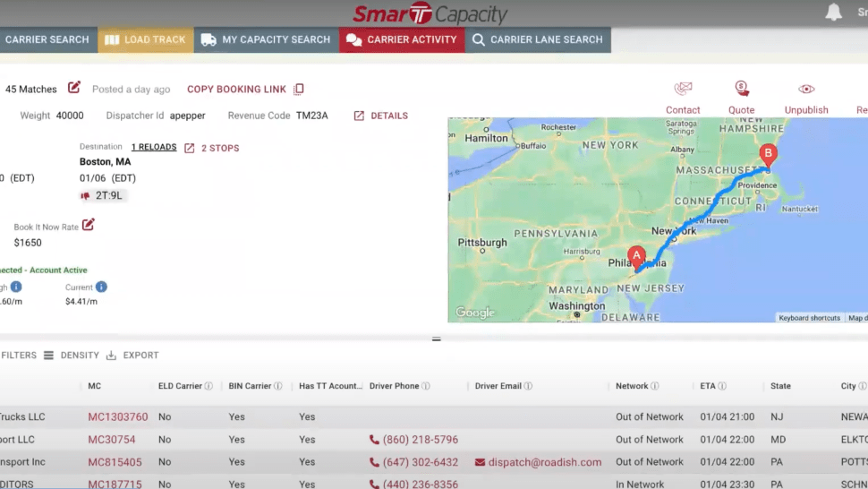Click the Has TT Account column header

pyautogui.click(x=330, y=386)
